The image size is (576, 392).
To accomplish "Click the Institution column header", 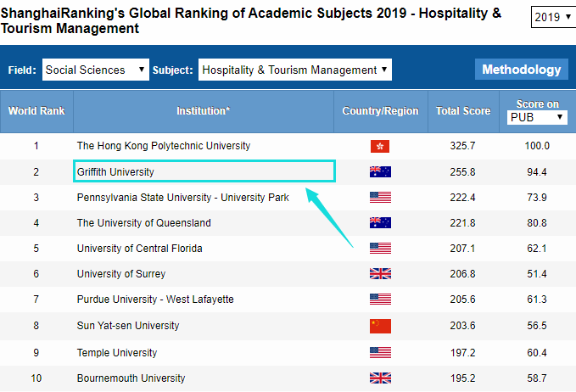I will (203, 111).
